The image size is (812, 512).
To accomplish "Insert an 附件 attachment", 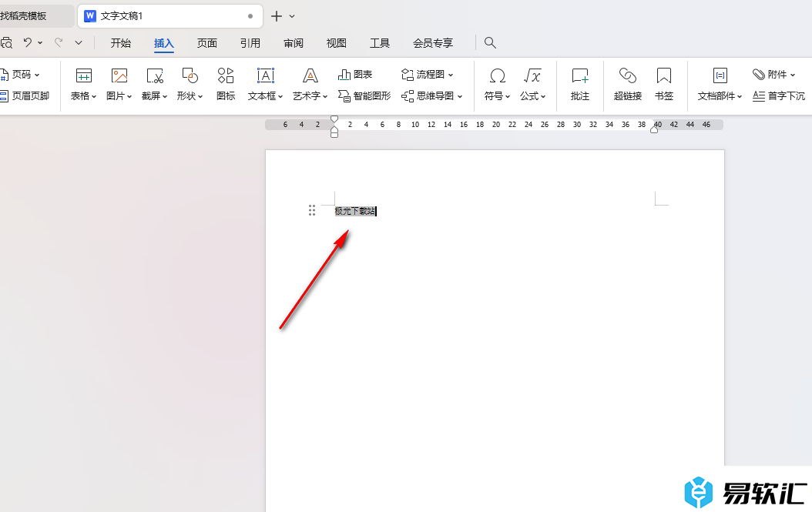I will pos(773,75).
